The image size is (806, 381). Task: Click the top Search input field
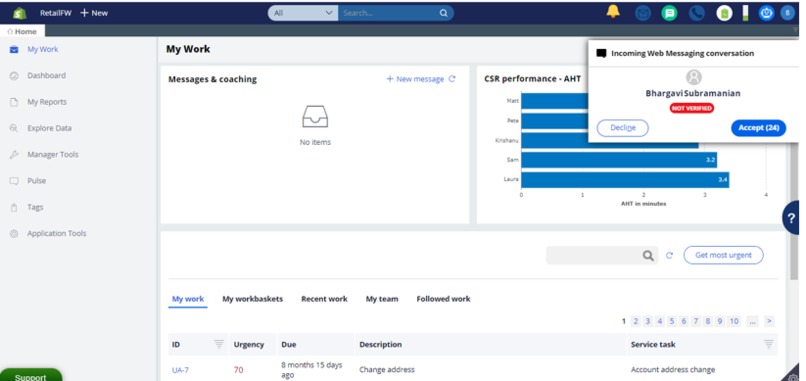pos(388,13)
